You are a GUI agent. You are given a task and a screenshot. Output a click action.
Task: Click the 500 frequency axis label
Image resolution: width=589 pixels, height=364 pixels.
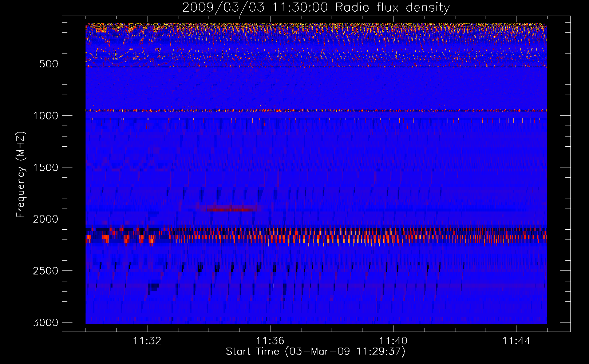[49, 64]
